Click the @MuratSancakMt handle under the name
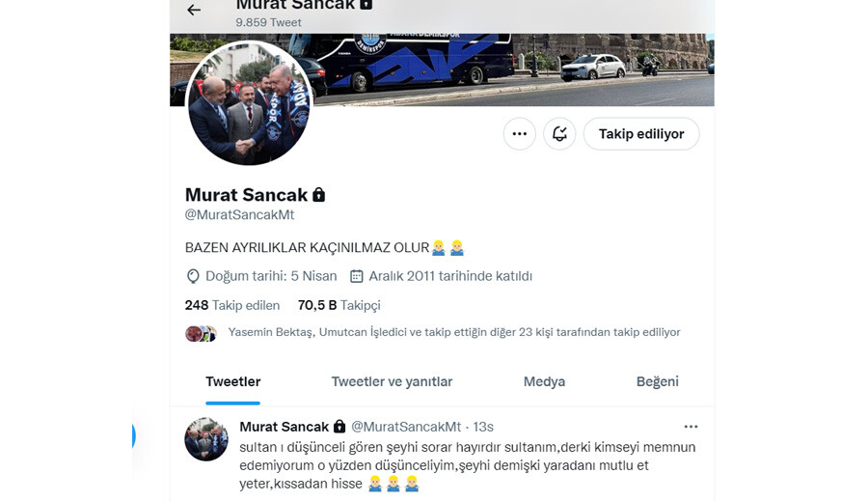Screen dimensions: 868x502 coord(240,214)
